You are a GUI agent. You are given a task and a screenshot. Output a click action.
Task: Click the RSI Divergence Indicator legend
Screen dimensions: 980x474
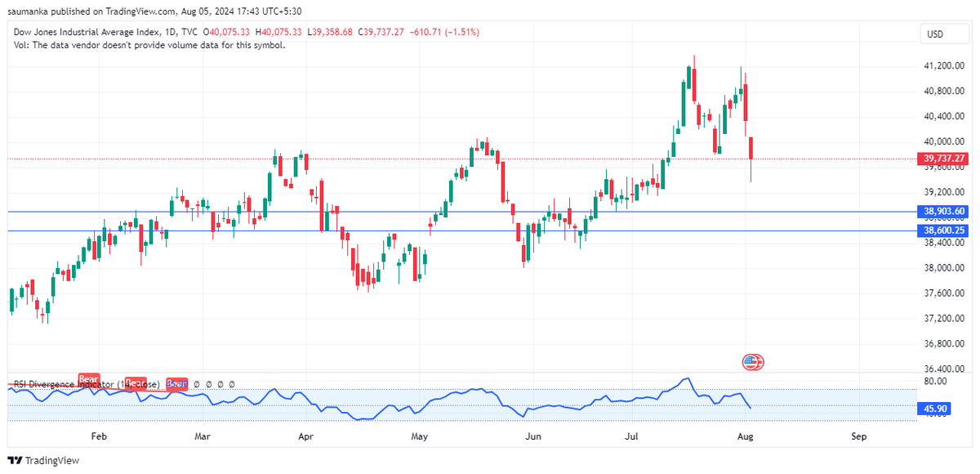point(86,383)
